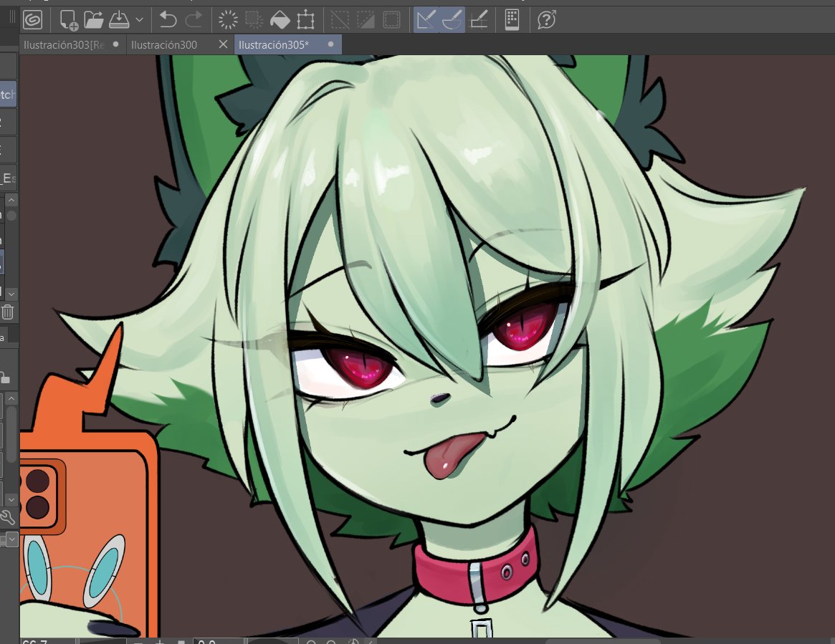Screen dimensions: 835x644
Task: Save the document with the Save icon
Action: point(119,20)
